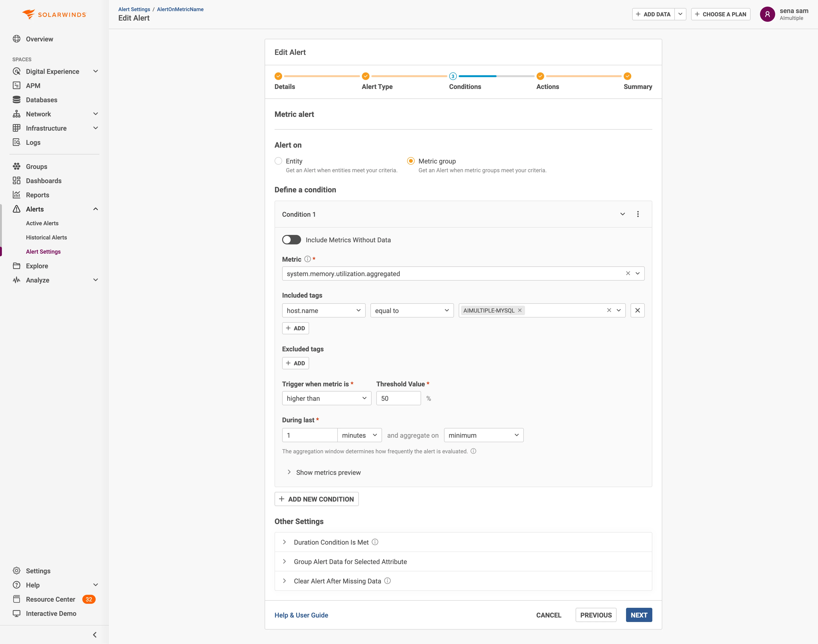
Task: Click Clear Alert After Missing Data info icon
Action: click(x=387, y=581)
